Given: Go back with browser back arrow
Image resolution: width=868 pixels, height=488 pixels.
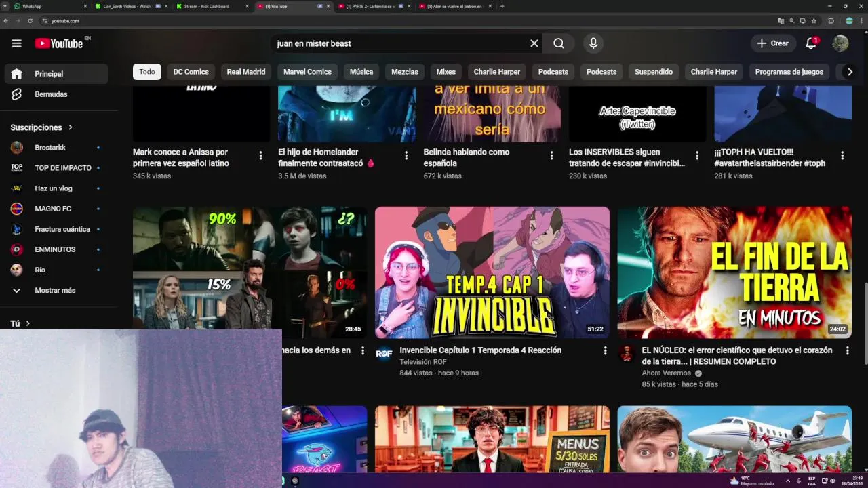Looking at the screenshot, I should coord(6,21).
